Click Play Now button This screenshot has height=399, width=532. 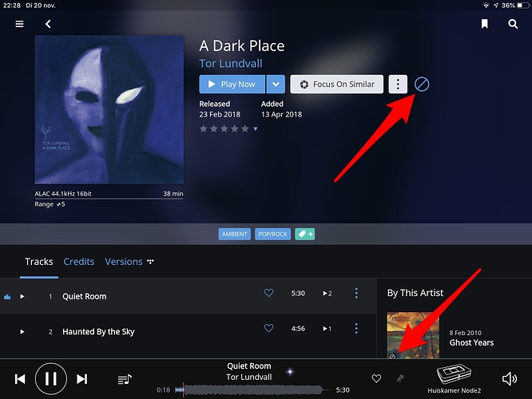[232, 84]
